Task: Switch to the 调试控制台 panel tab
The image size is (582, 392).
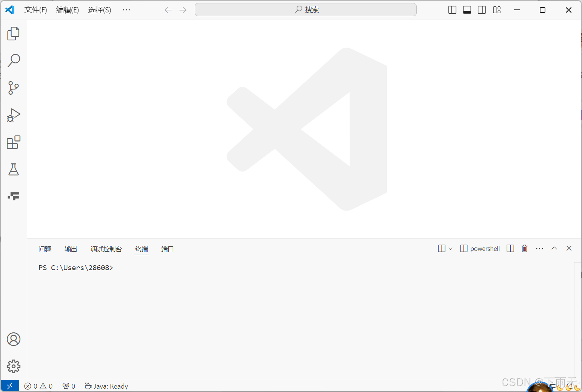Action: pyautogui.click(x=106, y=249)
